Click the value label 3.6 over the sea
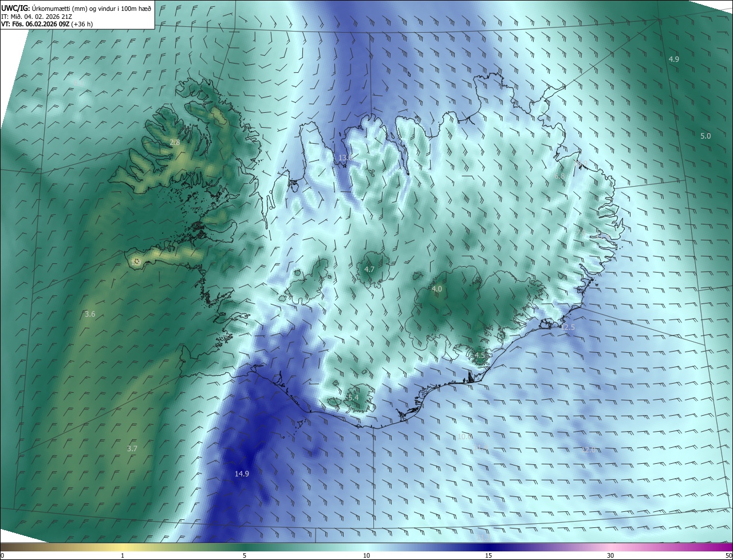The height and width of the screenshot is (560, 733). coord(90,314)
